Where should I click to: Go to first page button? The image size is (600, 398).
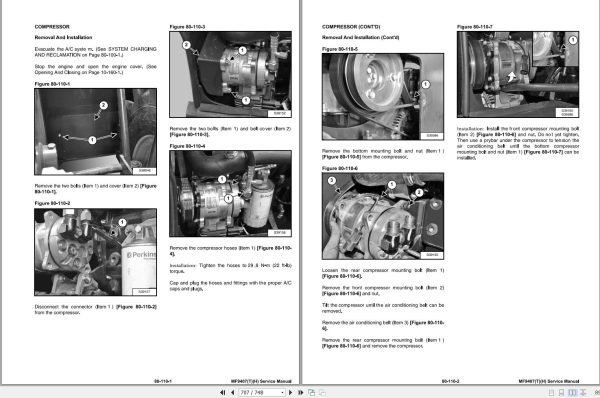[x=223, y=392]
